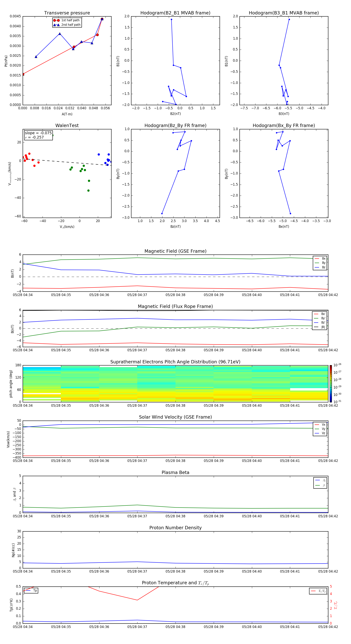This screenshot has width=351, height=644.
Task: Click the 'WalenTest' plot title
Action: coord(67,125)
